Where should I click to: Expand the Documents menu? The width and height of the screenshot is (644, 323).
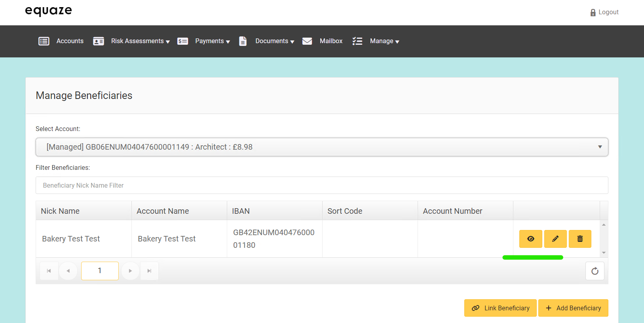coord(274,41)
